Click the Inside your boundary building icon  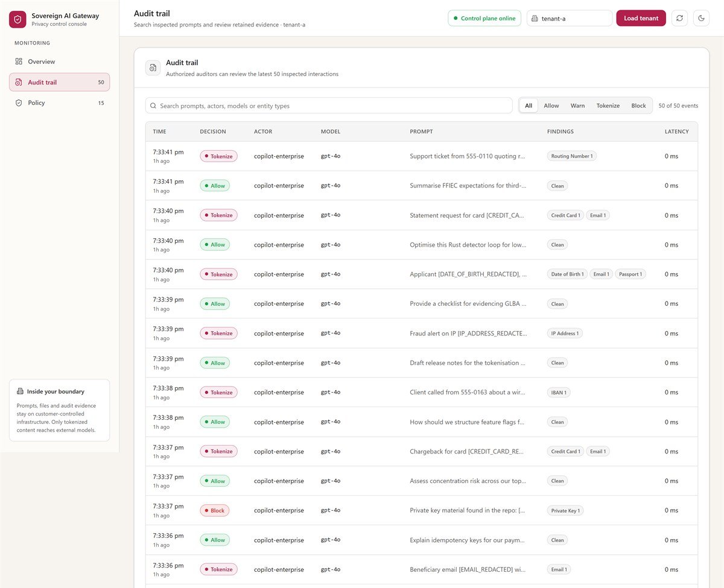click(x=20, y=391)
